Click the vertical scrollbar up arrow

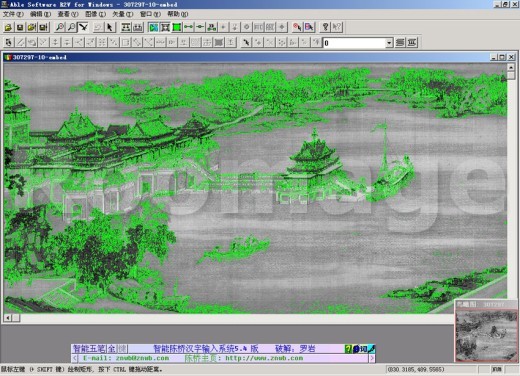[x=511, y=67]
